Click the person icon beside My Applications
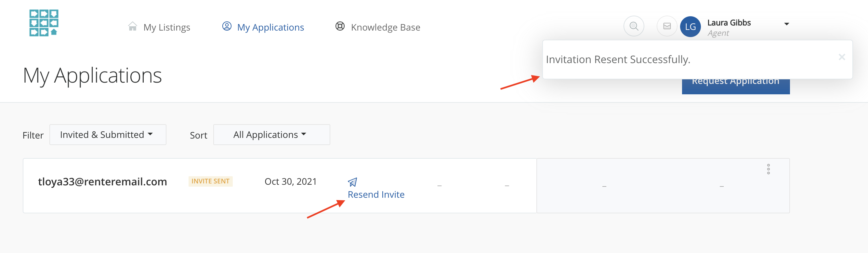 [x=227, y=26]
